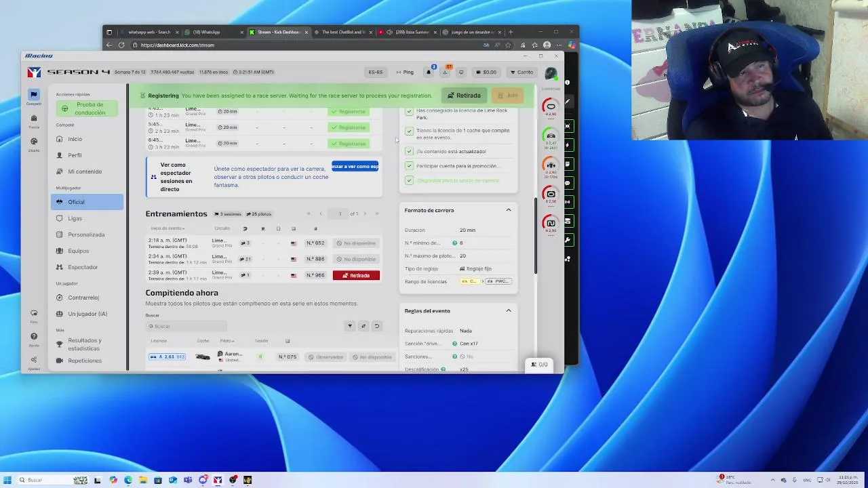This screenshot has width=868, height=488.
Task: Collapse the Formato de carrera section
Action: click(509, 210)
